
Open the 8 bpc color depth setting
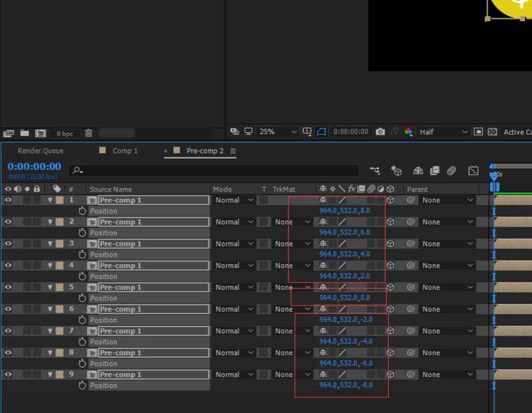(x=65, y=133)
